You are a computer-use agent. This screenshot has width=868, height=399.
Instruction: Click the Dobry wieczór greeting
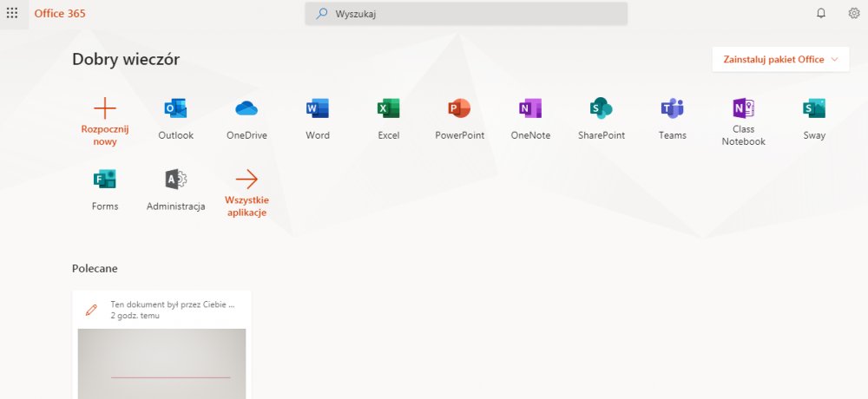pyautogui.click(x=126, y=59)
